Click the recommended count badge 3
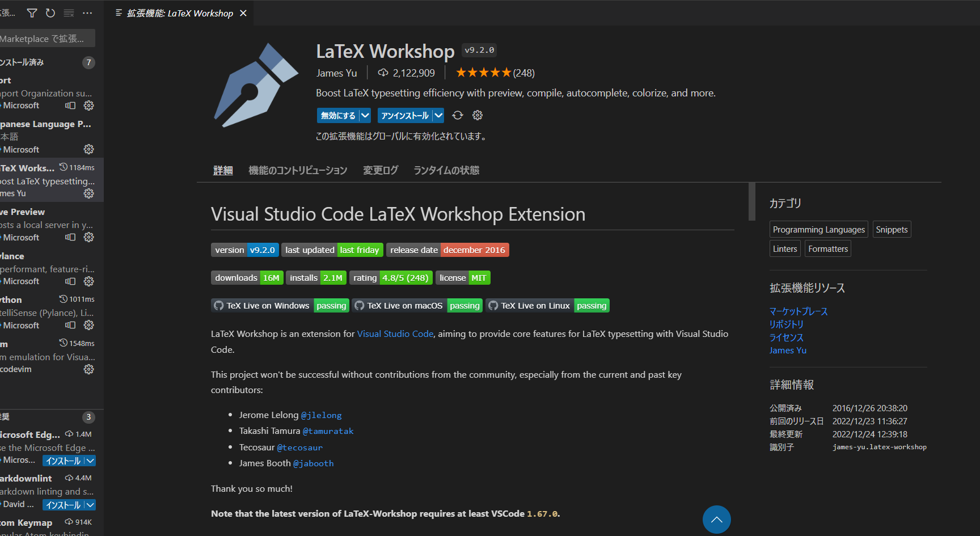Screen dimensions: 980x536 tap(88, 417)
